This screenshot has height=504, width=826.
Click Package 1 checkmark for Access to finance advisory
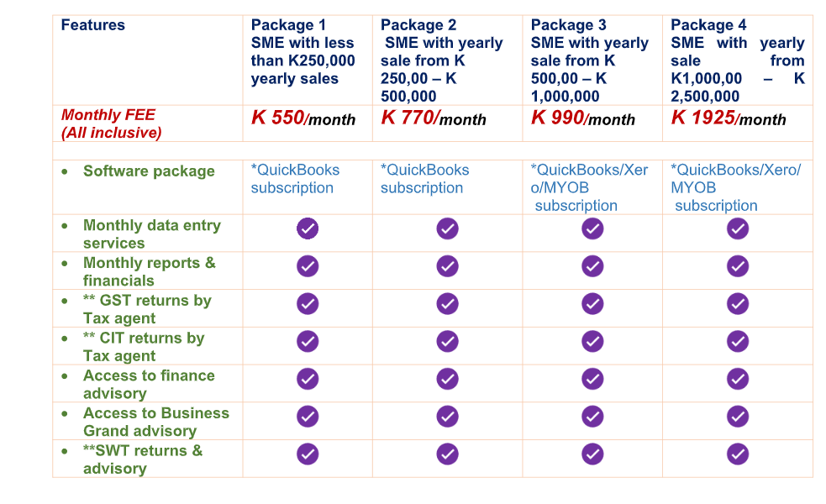coord(308,379)
